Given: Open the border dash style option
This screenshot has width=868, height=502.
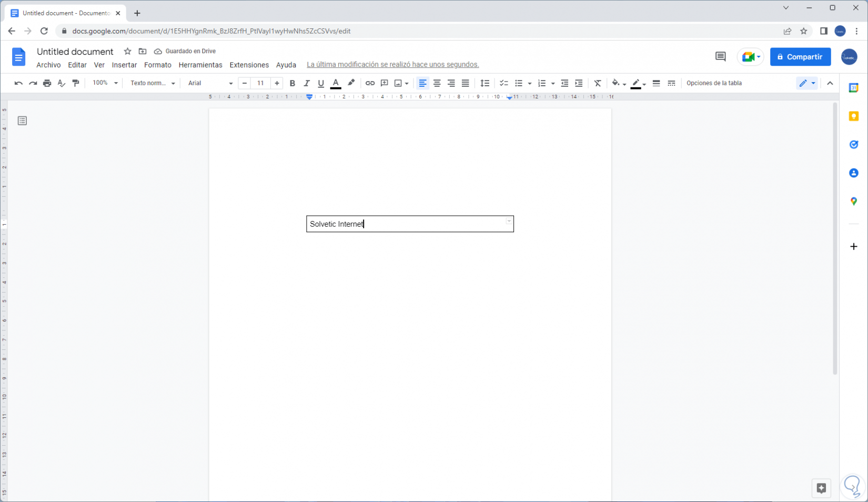Looking at the screenshot, I should pyautogui.click(x=671, y=83).
